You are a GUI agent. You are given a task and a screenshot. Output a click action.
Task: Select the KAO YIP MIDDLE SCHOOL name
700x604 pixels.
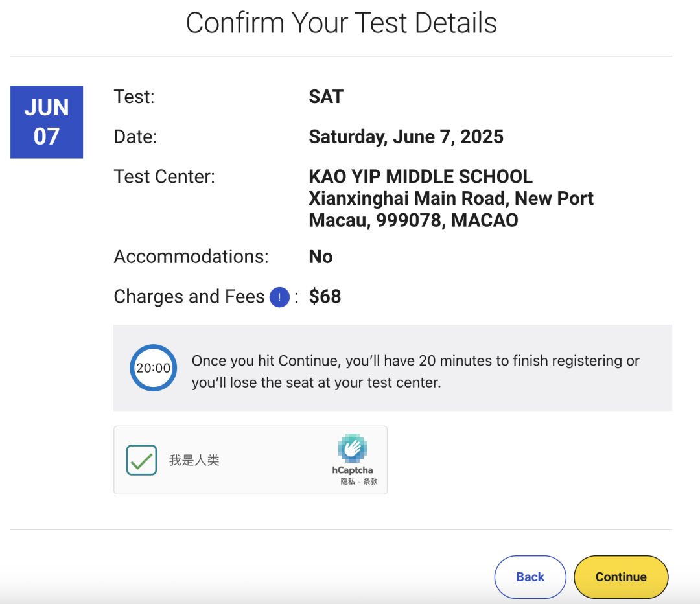421,176
